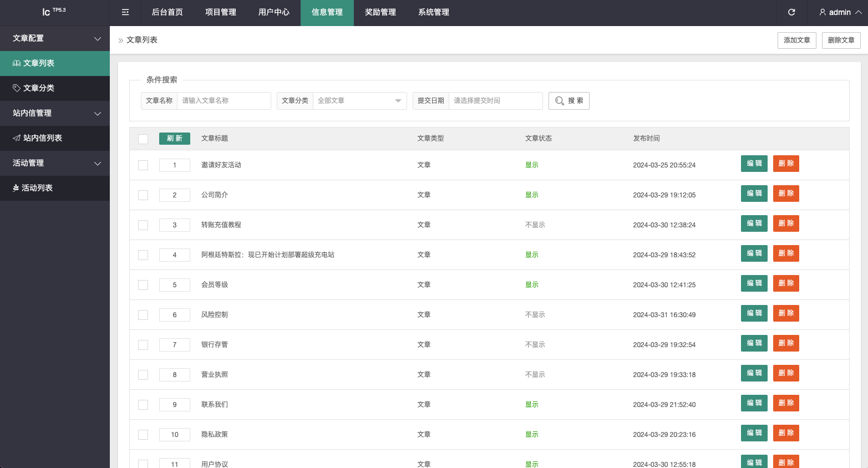Switch to the 用户中心 top menu

(x=274, y=12)
